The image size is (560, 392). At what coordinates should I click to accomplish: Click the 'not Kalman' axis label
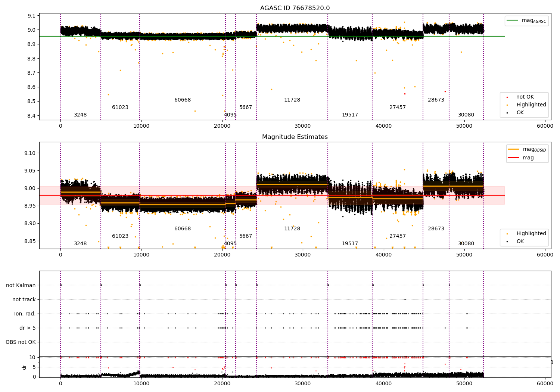click(x=21, y=286)
